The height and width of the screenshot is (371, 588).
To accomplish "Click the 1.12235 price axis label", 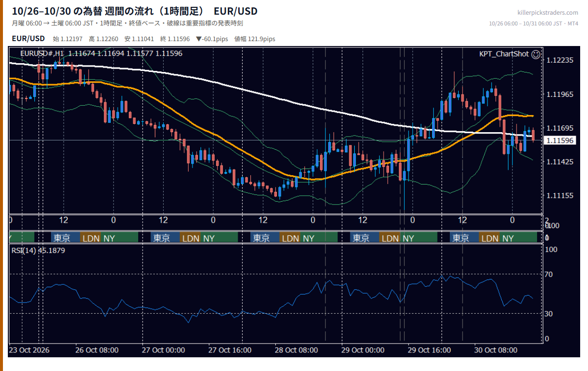I will [560, 60].
